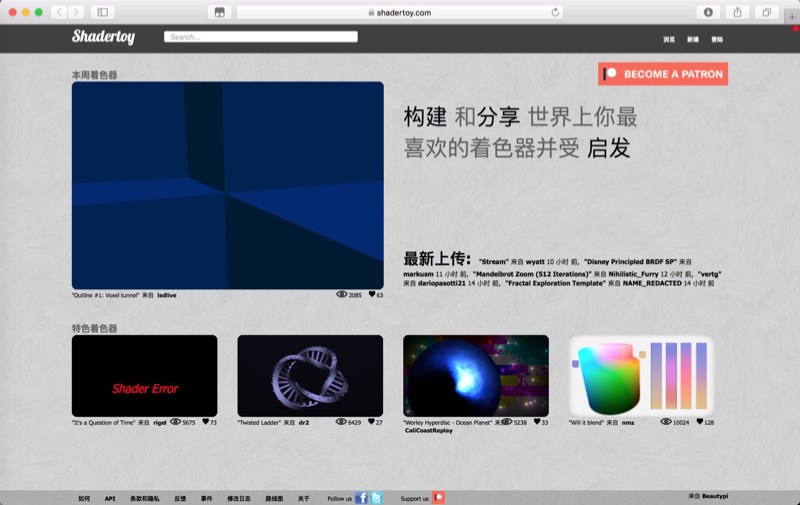Image resolution: width=800 pixels, height=505 pixels.
Task: Click author wyatt in latest uploads
Action: (x=535, y=262)
